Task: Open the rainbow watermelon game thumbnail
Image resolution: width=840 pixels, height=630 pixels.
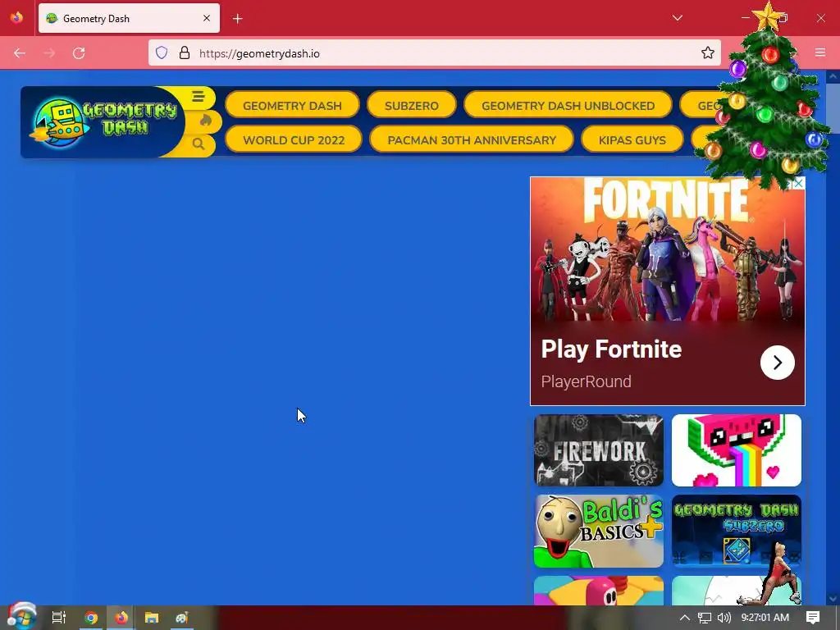Action: click(736, 450)
